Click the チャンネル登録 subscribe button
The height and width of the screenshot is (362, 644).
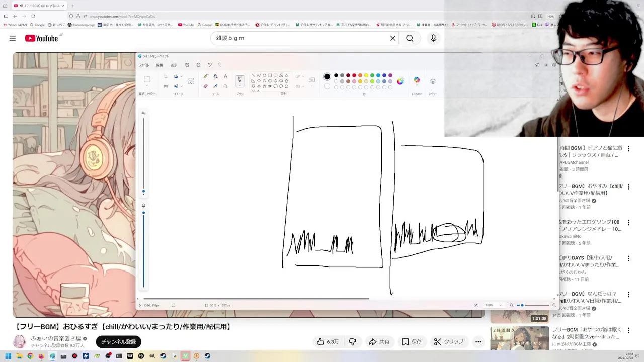click(x=119, y=342)
